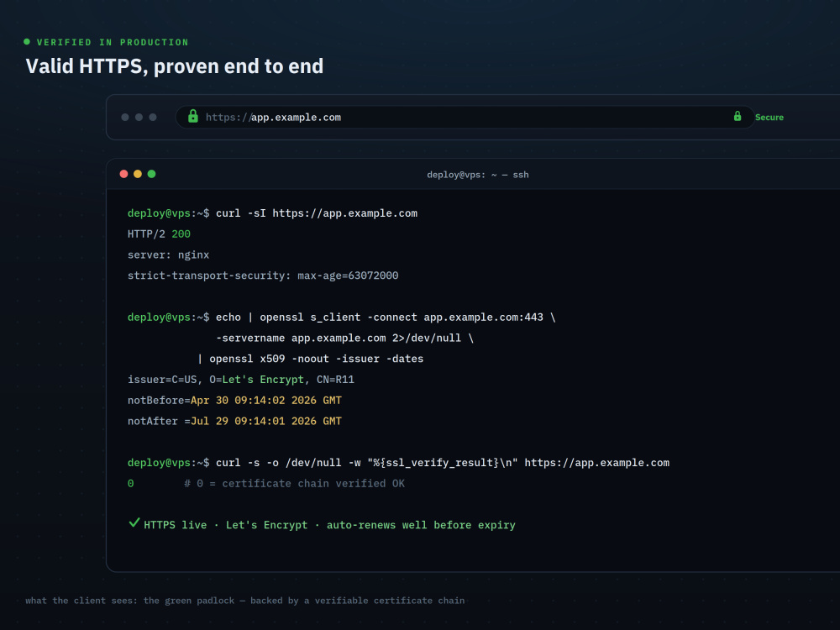
Task: Click the issuer line with Let's Encrypt
Action: [241, 380]
